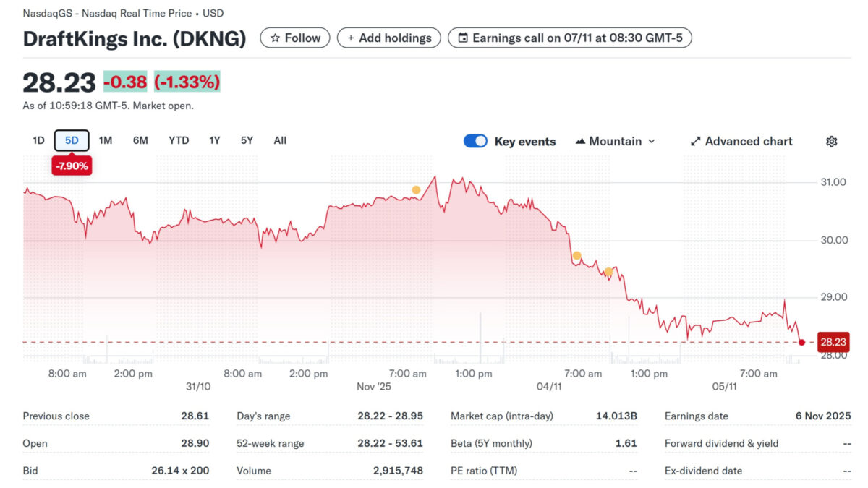Viewport: 868px width, 488px height.
Task: Click the Add holdings button
Action: point(388,38)
